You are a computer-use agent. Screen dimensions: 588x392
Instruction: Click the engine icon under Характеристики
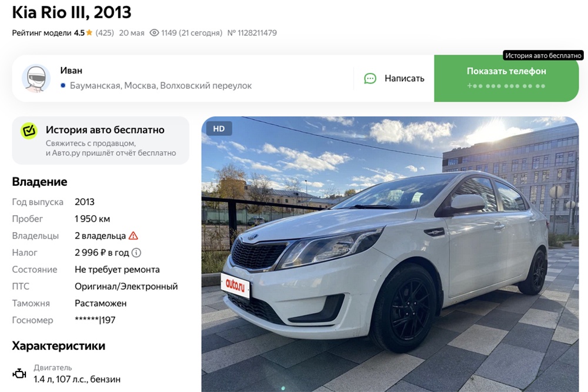pos(19,374)
